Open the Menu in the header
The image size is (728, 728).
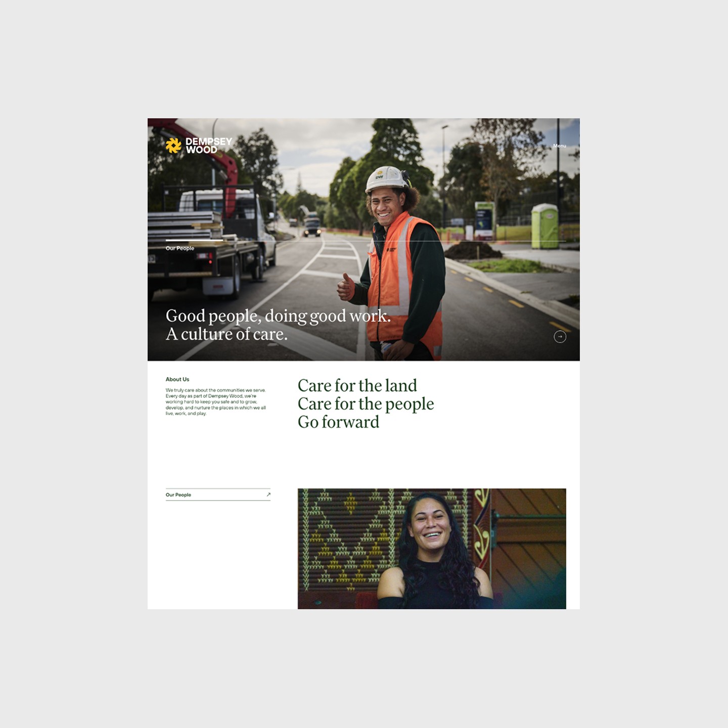559,146
